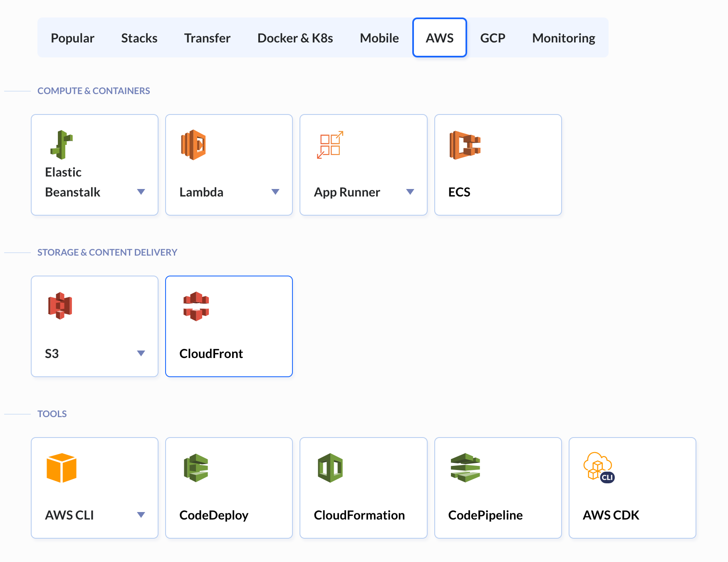Expand the App Runner dropdown arrow
The width and height of the screenshot is (728, 562).
410,192
